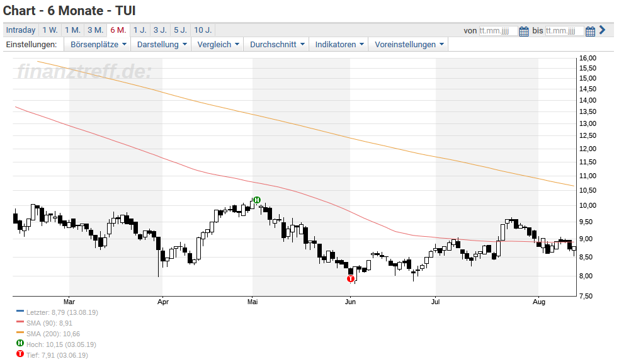The height and width of the screenshot is (364, 619).
Task: Click the 10,00 price axis label
Action: 588,205
